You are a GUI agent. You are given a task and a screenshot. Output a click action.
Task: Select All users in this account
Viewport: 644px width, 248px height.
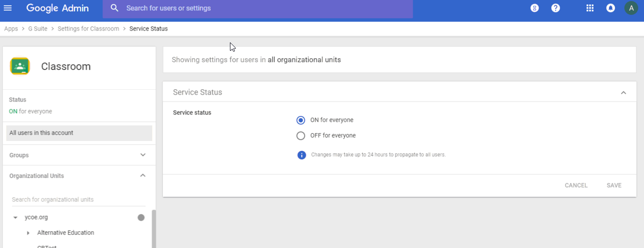79,133
